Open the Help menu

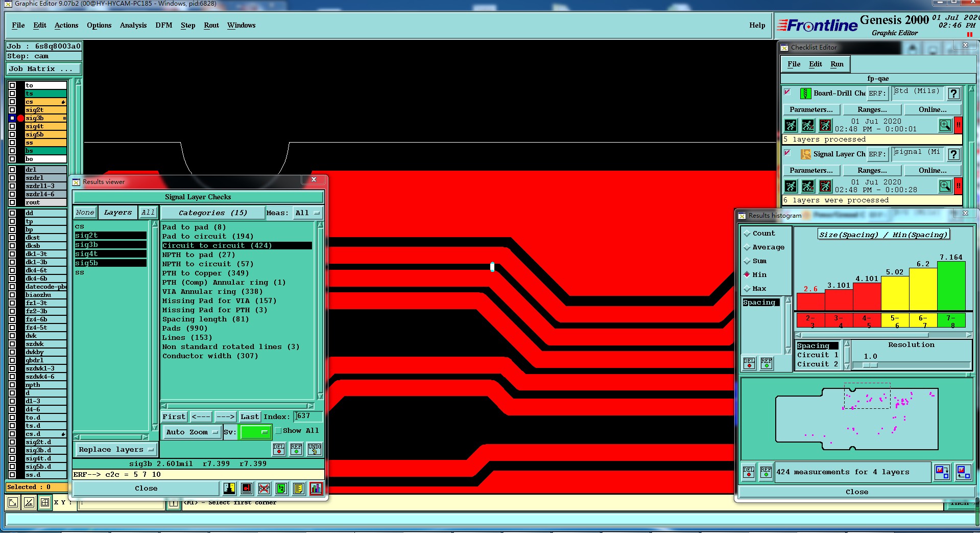pyautogui.click(x=757, y=26)
